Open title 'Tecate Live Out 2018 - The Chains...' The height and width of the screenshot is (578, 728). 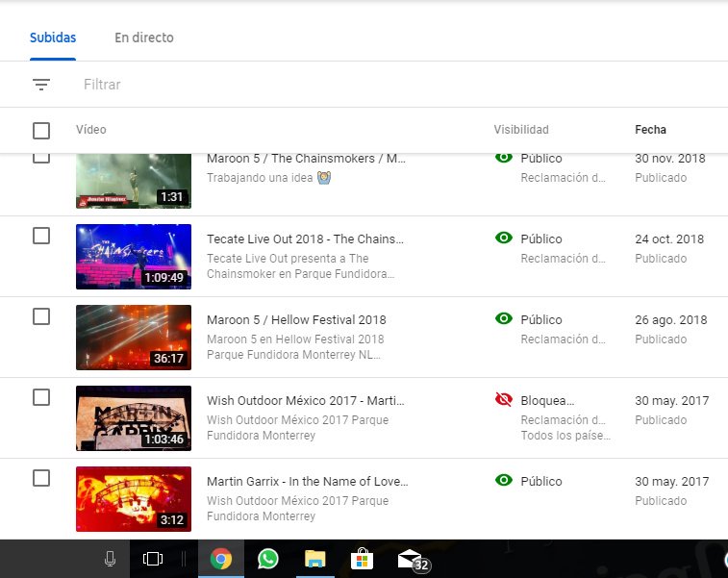pyautogui.click(x=305, y=239)
